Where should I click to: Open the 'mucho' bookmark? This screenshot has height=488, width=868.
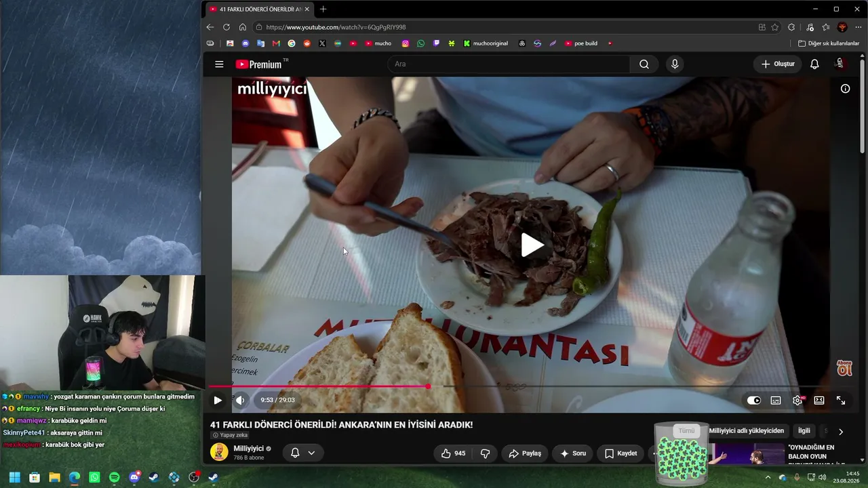point(378,43)
